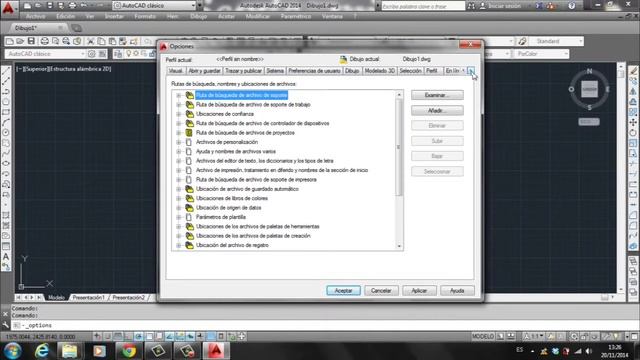Toggle Ortho mode in the status bar
The height and width of the screenshot is (360, 640).
(128, 336)
